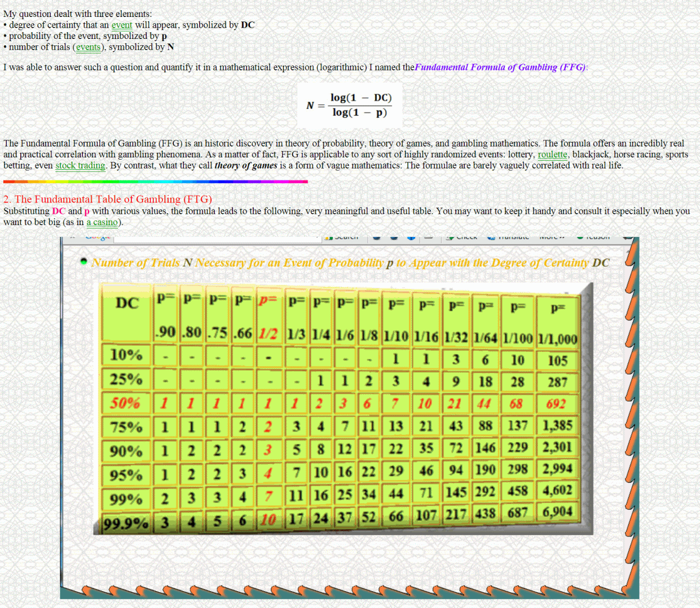Screen dimensions: 700x608
Task: Click the table cell showing '2,994'
Action: (557, 469)
